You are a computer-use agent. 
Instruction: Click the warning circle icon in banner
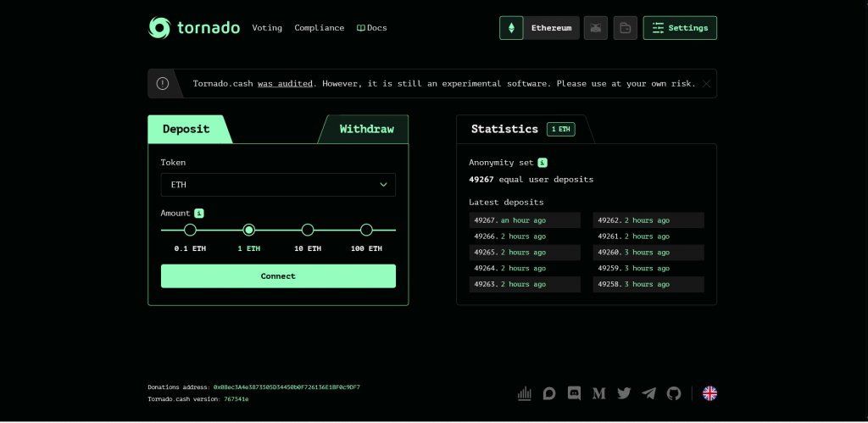point(162,84)
